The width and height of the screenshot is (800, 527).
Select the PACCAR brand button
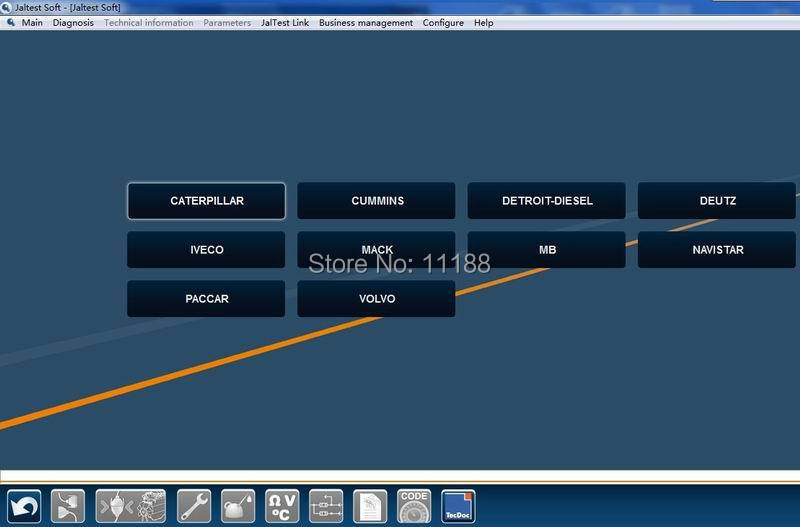pyautogui.click(x=206, y=298)
